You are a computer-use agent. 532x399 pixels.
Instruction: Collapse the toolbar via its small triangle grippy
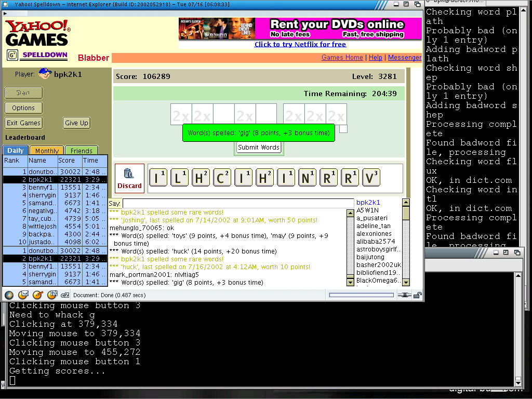(x=5, y=14)
